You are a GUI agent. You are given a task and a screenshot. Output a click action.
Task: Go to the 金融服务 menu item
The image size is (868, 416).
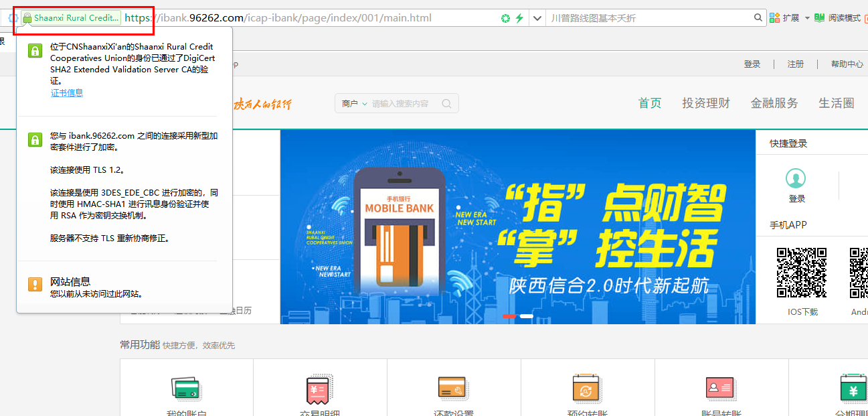pyautogui.click(x=774, y=103)
